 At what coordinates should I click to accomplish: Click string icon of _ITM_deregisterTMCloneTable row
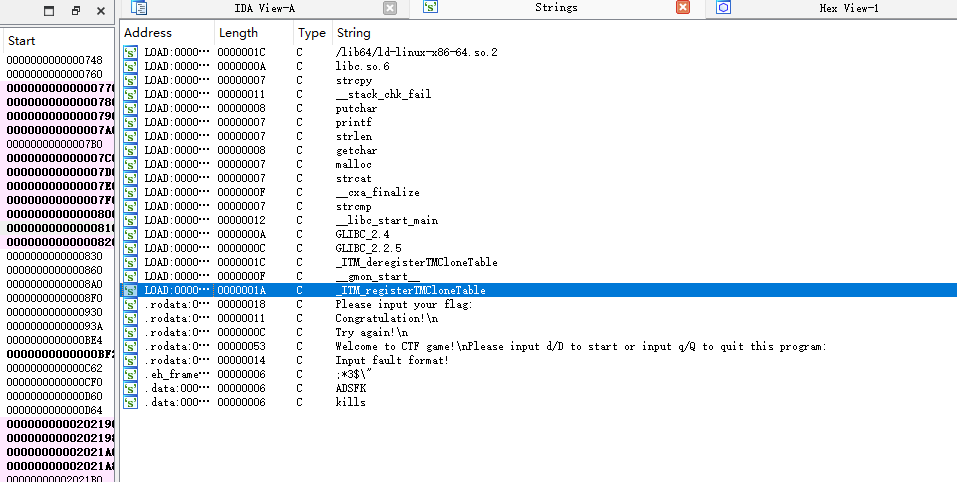(131, 263)
